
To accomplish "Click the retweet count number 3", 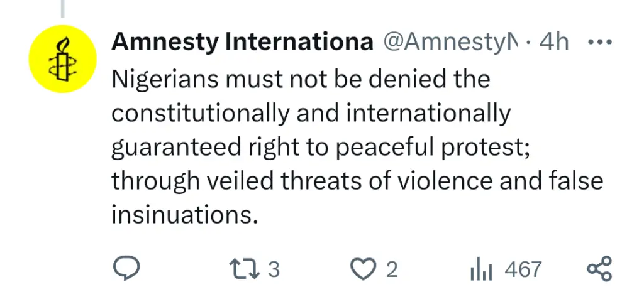I will (x=274, y=269).
